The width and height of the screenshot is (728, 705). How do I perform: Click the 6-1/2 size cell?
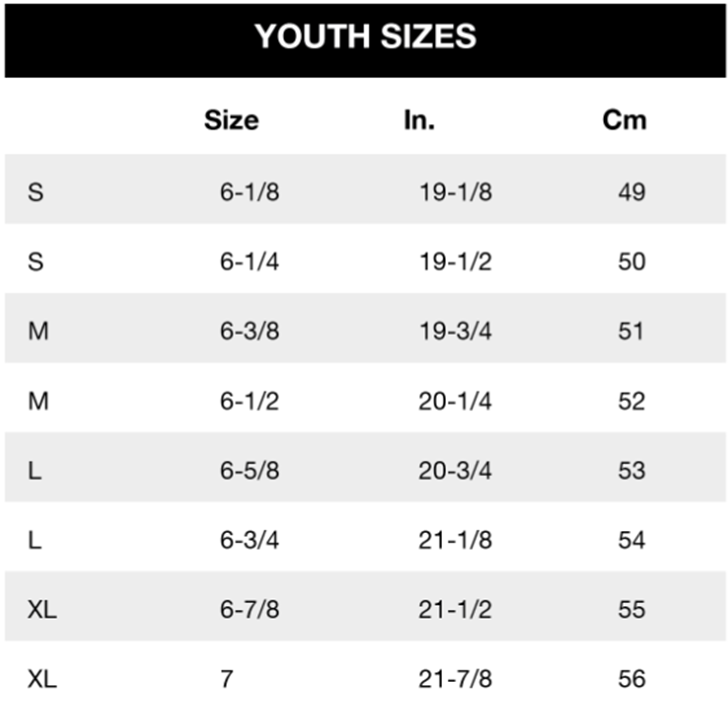click(249, 401)
